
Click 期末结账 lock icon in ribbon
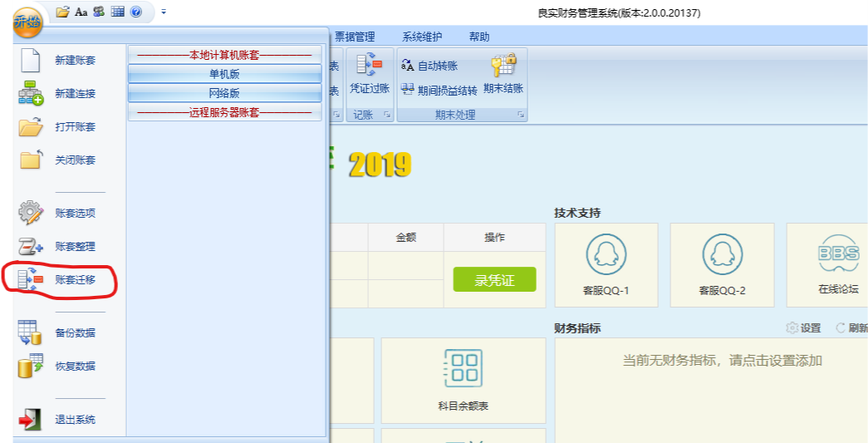point(503,76)
